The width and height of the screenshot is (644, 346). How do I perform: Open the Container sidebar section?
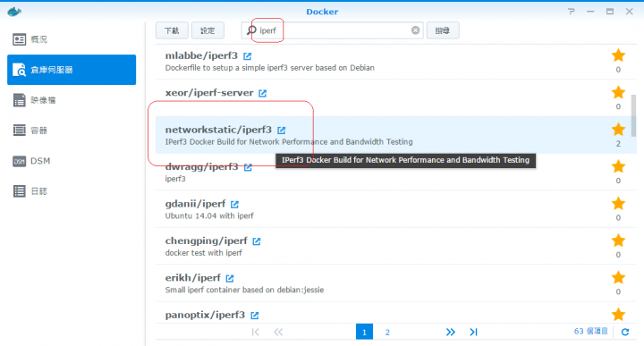coord(72,131)
